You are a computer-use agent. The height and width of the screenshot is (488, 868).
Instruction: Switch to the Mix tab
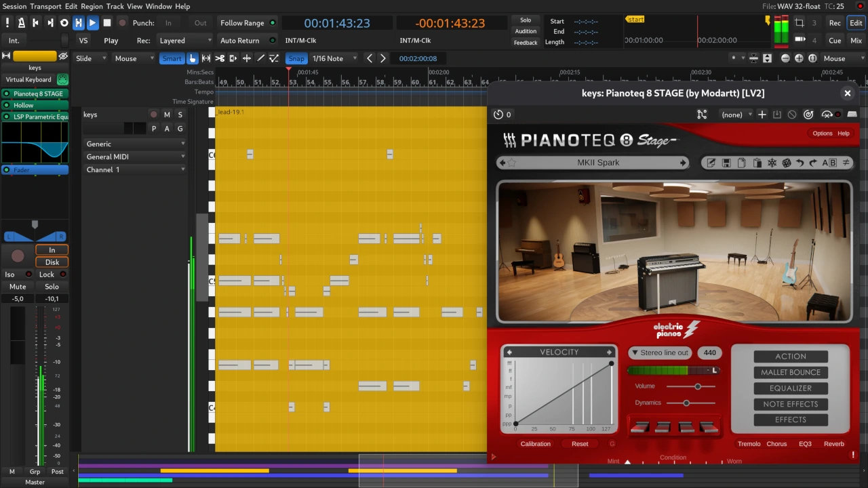tap(856, 40)
